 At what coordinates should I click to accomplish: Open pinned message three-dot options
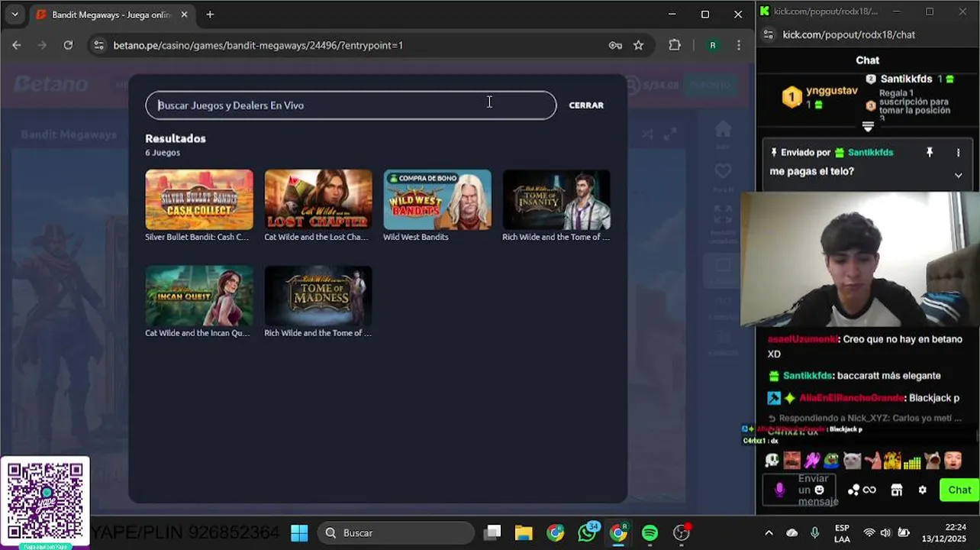pos(958,153)
